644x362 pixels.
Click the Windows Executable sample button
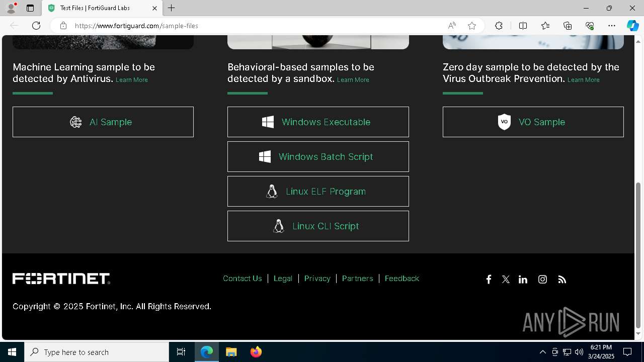coord(318,122)
